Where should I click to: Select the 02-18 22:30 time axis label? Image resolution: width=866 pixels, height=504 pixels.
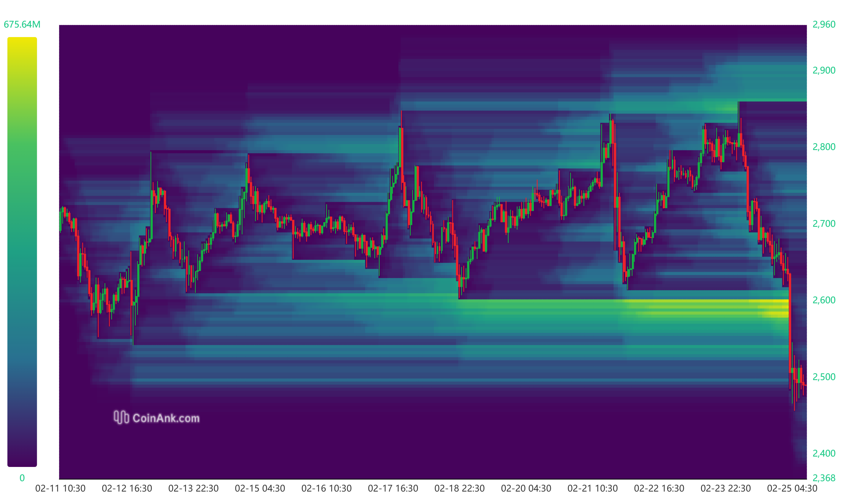pos(459,489)
